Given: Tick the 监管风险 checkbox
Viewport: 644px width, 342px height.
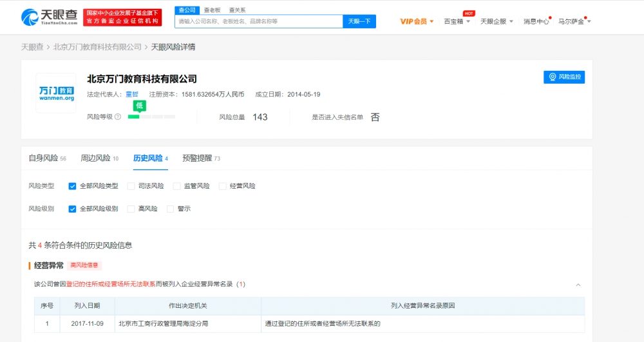Looking at the screenshot, I should [176, 186].
